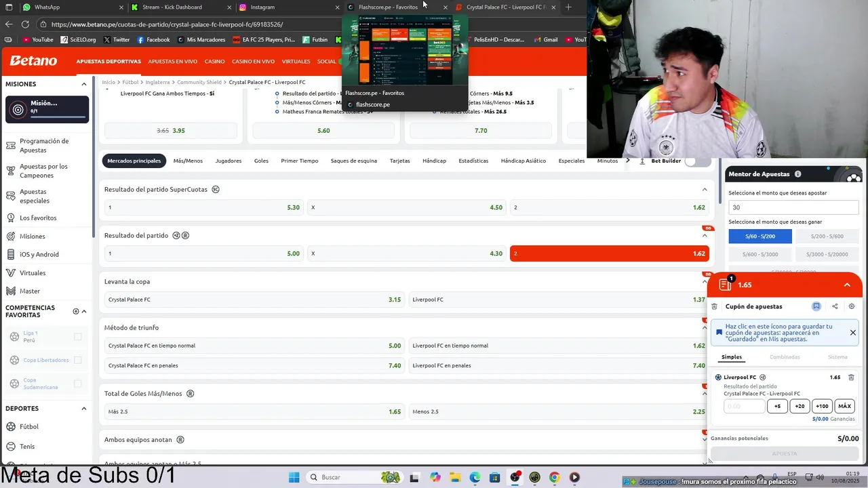Close the save-coupon hint banner
Viewport: 868px width, 488px height.
[x=853, y=333]
